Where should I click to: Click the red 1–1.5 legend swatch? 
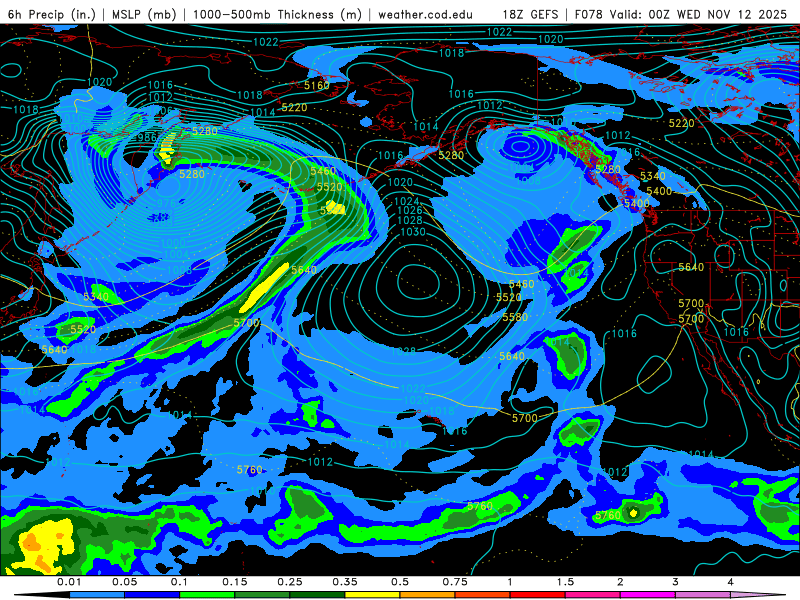tap(537, 595)
